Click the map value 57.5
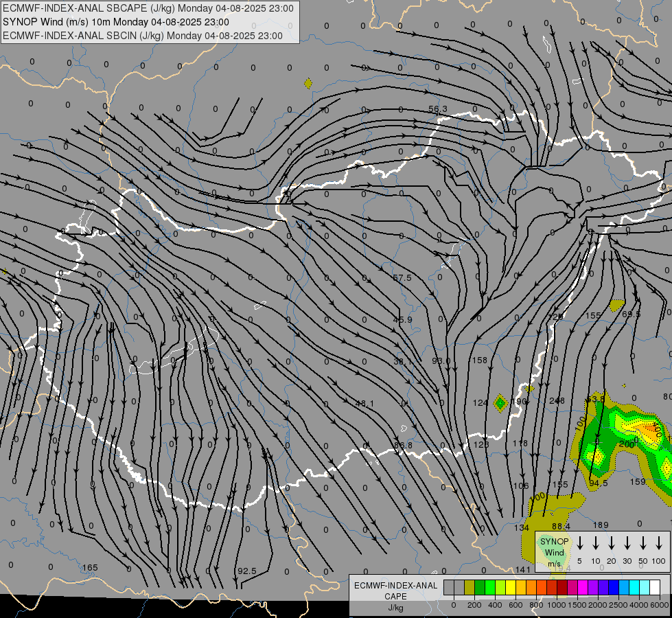672x618 pixels. (402, 278)
